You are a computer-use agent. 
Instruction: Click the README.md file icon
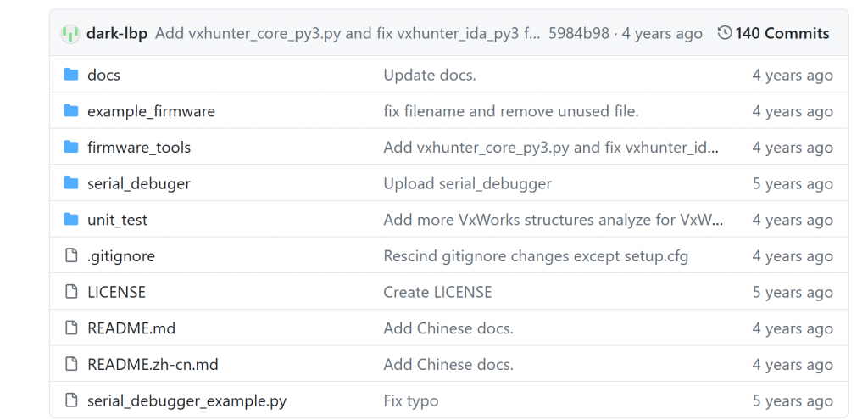pyautogui.click(x=71, y=328)
